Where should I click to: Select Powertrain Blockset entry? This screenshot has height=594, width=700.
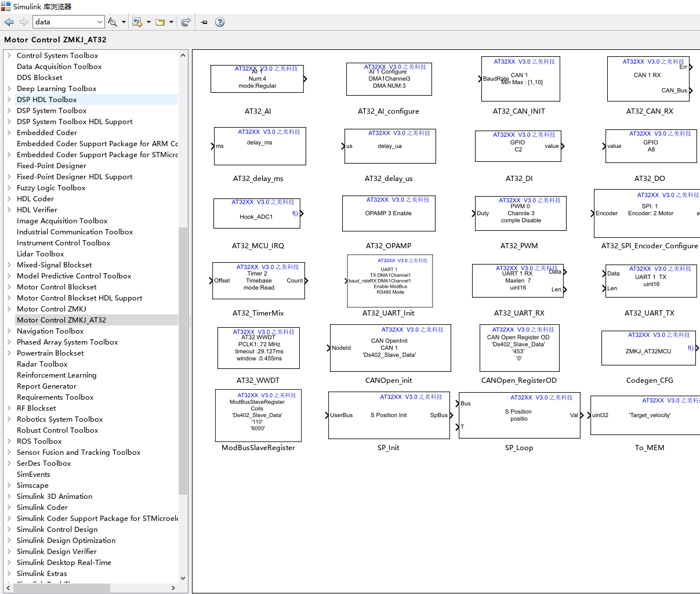pos(50,353)
